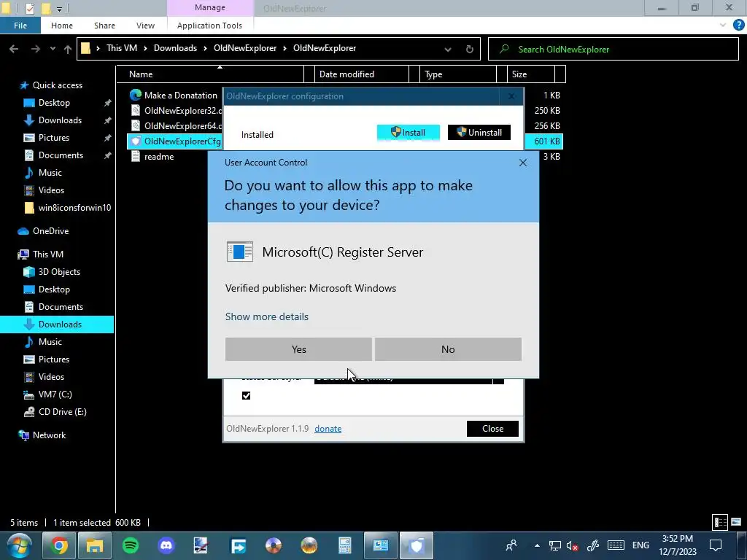Decline the UAC prompt with No
Viewport: 747px width, 560px height.
[448, 349]
